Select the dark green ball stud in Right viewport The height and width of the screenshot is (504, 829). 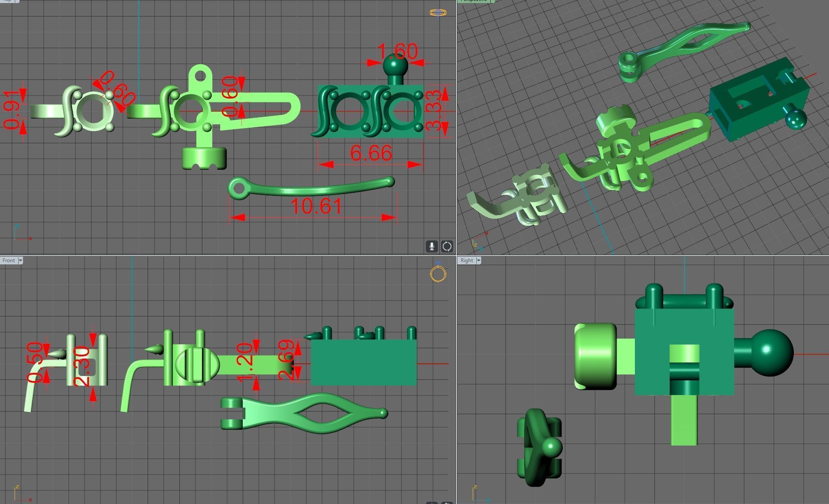(x=764, y=352)
